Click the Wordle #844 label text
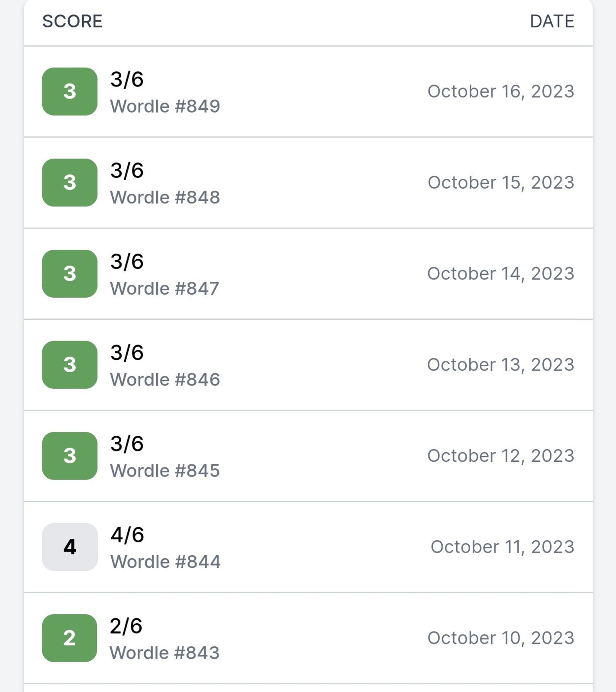 coord(165,562)
